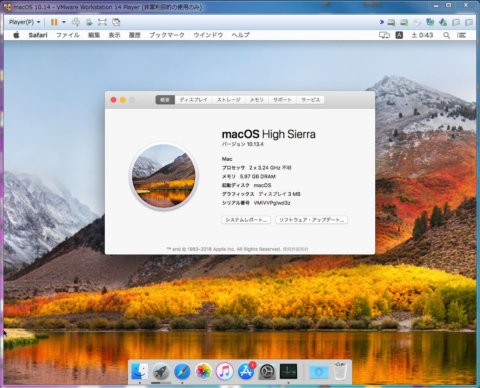The image size is (480, 388).
Task: Open the Apple menu
Action: coord(16,35)
